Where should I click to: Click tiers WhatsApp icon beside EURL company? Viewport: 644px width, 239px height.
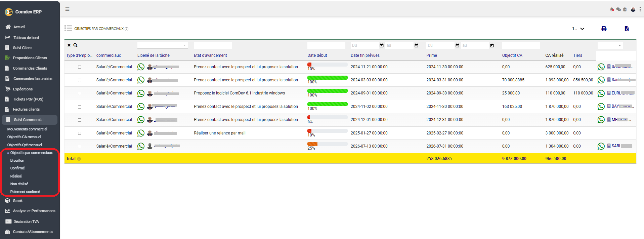click(x=601, y=93)
